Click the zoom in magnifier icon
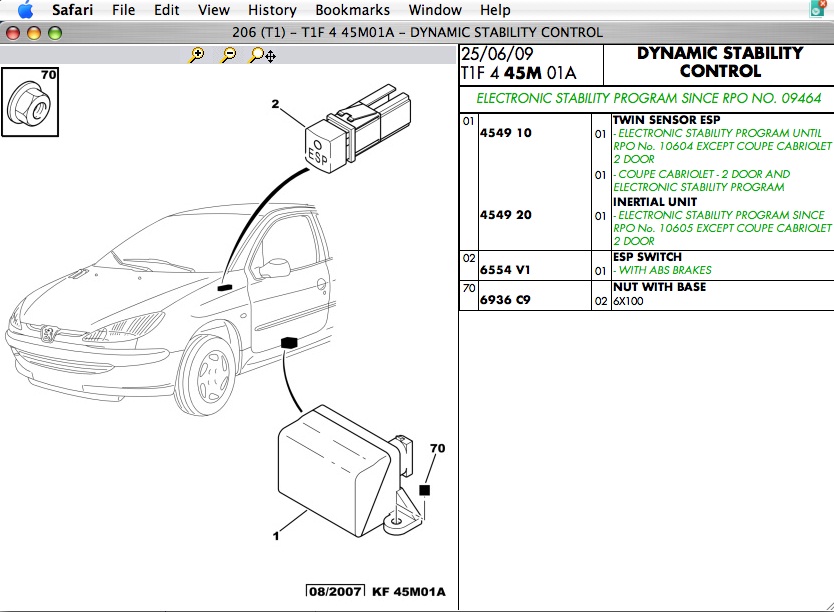Viewport: 834px width, 612px height. click(x=197, y=56)
